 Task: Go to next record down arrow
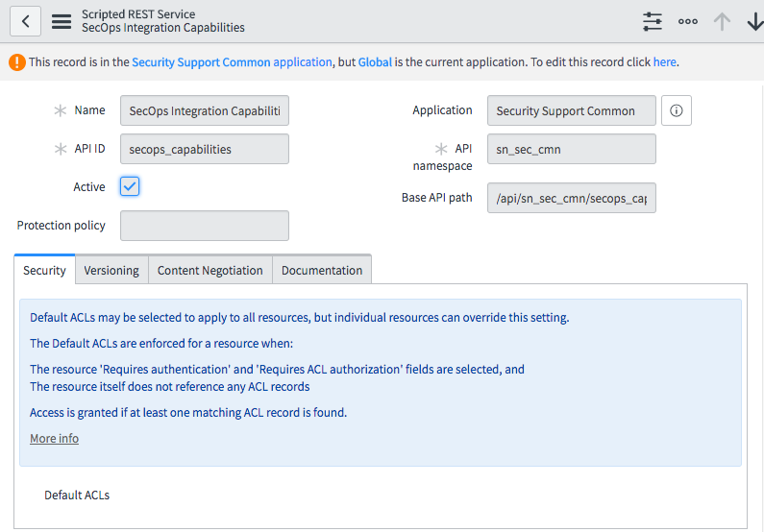coord(754,21)
